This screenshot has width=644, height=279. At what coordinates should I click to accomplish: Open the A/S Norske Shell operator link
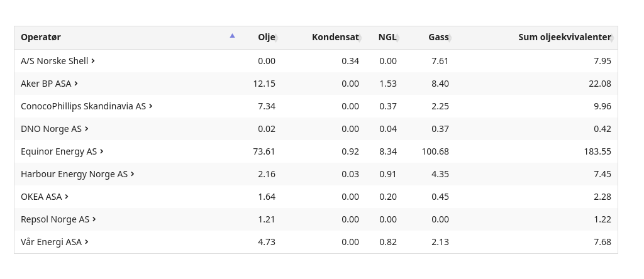pyautogui.click(x=58, y=61)
